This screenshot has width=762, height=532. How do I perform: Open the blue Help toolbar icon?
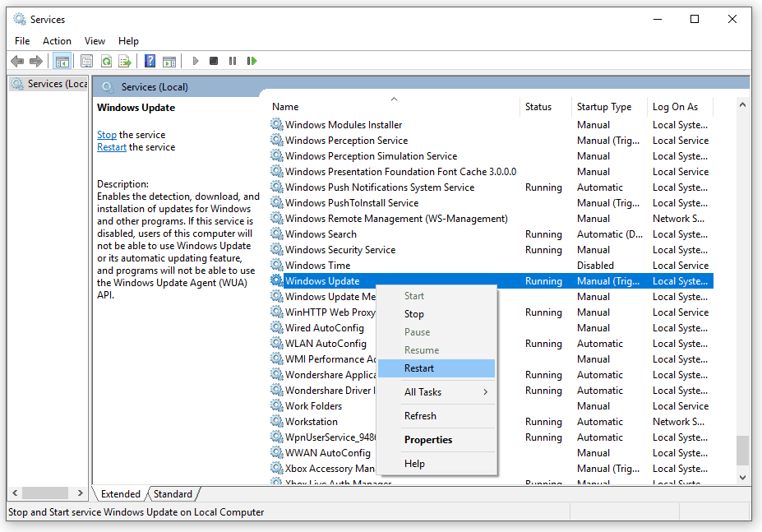tap(150, 62)
